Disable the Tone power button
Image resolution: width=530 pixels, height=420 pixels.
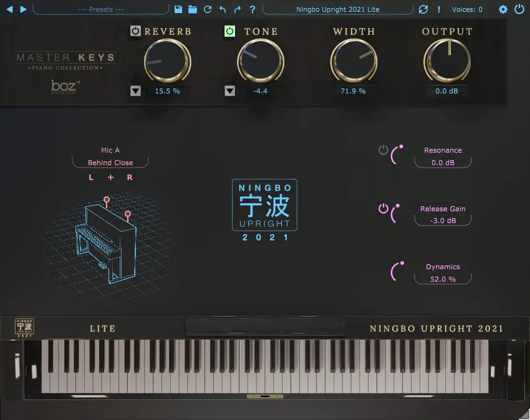pos(230,31)
